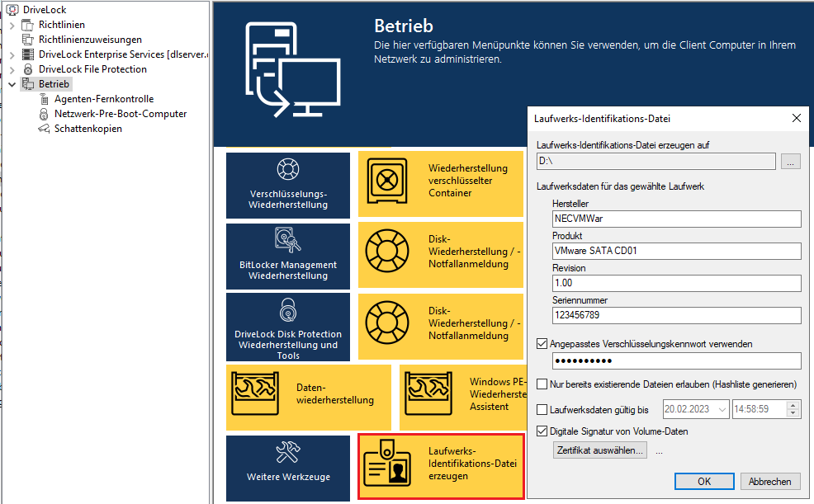Collapse the Betrieb tree node

pyautogui.click(x=12, y=84)
